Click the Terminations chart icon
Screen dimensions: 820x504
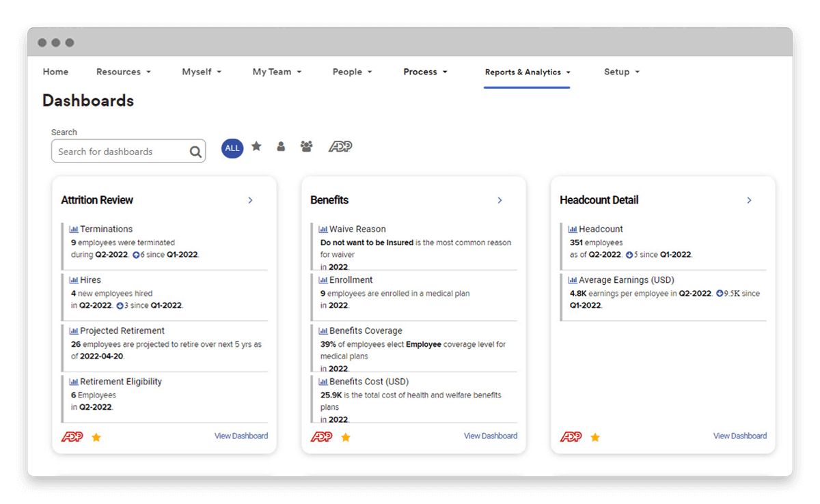[74, 229]
